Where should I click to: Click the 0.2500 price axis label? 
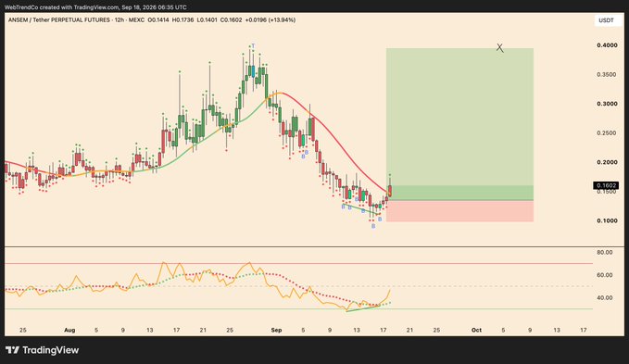[x=607, y=133]
